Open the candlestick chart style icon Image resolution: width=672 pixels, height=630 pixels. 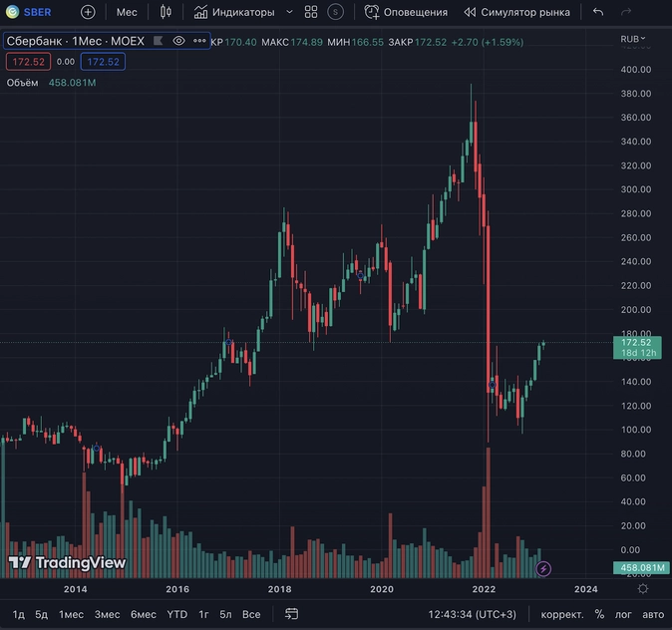coord(166,12)
